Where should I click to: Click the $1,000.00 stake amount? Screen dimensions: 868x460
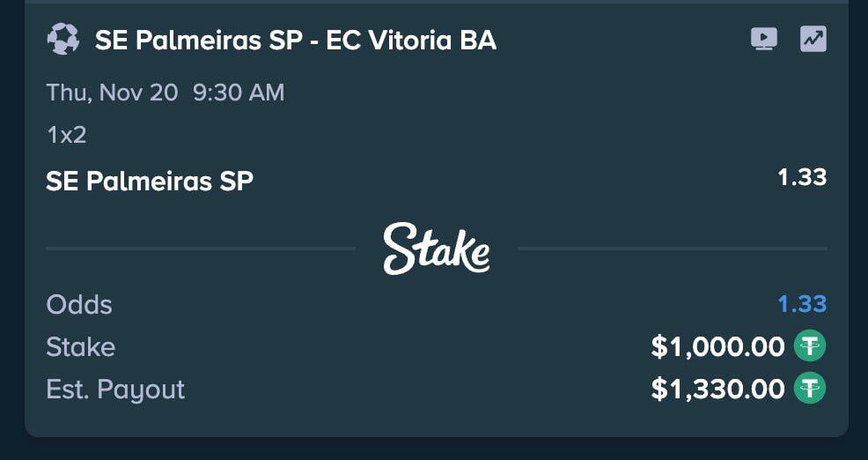[x=717, y=347]
